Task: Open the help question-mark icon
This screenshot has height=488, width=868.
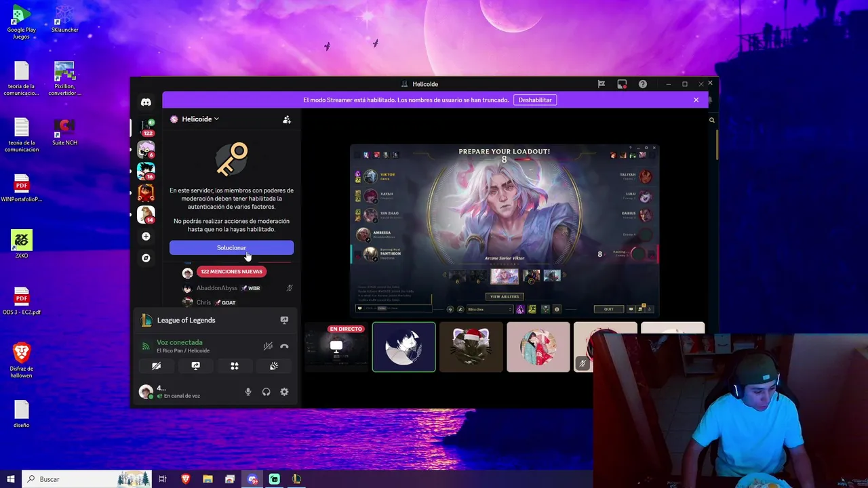Action: [x=642, y=84]
